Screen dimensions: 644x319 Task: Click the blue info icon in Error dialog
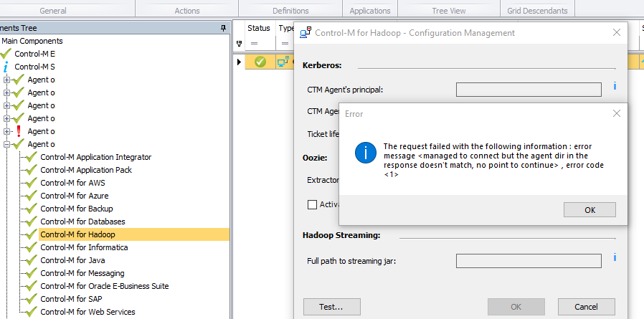point(366,153)
